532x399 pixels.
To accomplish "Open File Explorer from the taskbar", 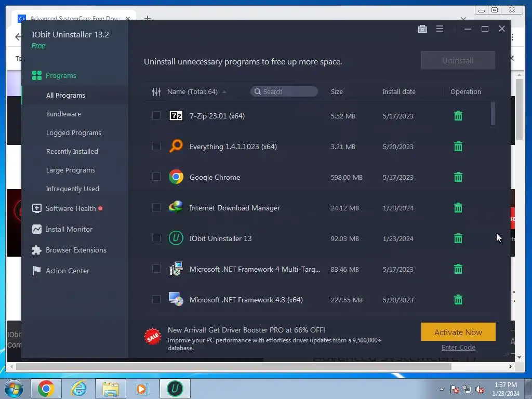I will tap(111, 389).
